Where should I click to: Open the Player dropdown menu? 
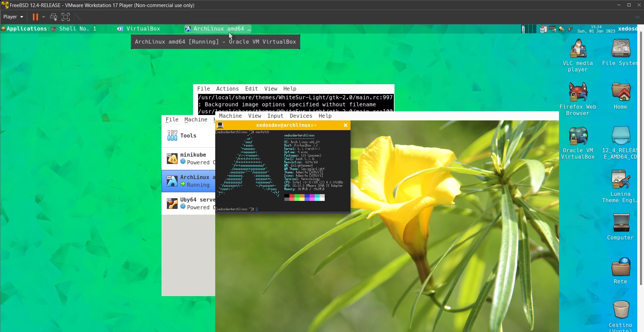(13, 17)
